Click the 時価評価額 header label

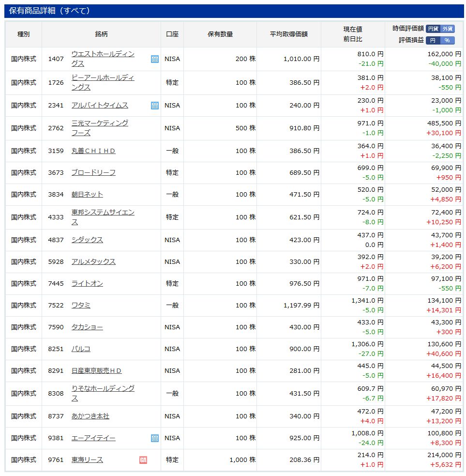pos(408,29)
